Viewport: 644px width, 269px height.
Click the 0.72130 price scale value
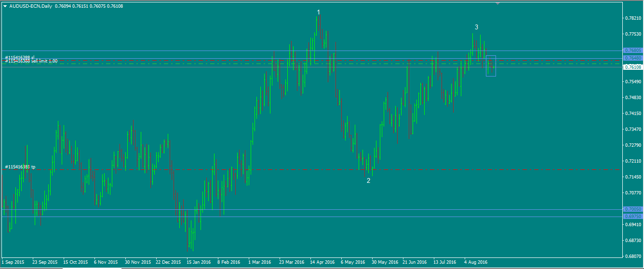632,161
